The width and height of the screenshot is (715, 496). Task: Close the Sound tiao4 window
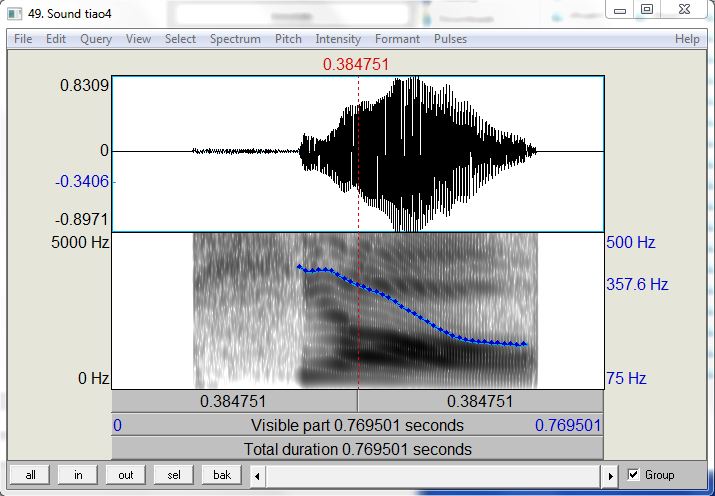[684, 10]
